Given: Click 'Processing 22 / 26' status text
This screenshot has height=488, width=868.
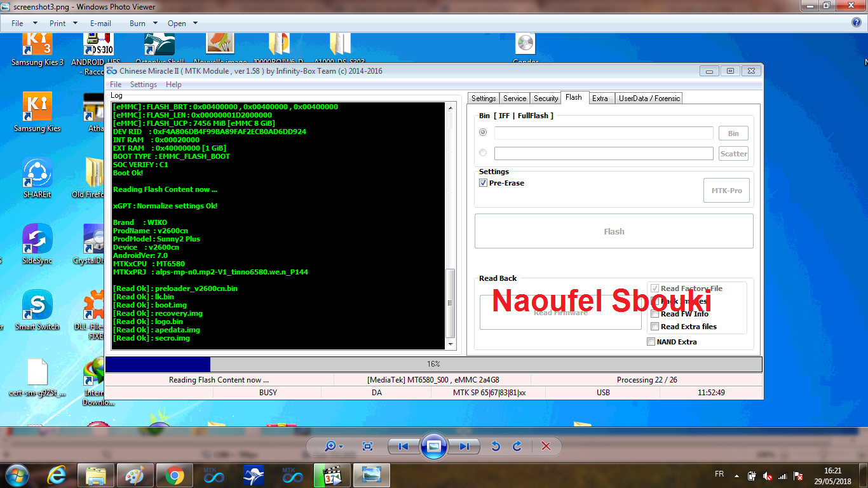Looking at the screenshot, I should pyautogui.click(x=647, y=380).
